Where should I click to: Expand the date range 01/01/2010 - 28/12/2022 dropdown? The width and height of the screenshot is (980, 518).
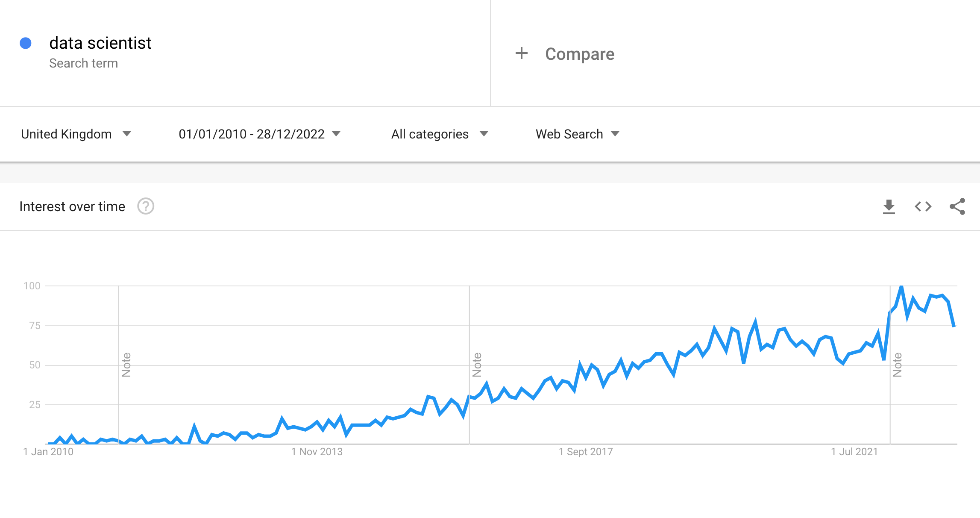(259, 134)
